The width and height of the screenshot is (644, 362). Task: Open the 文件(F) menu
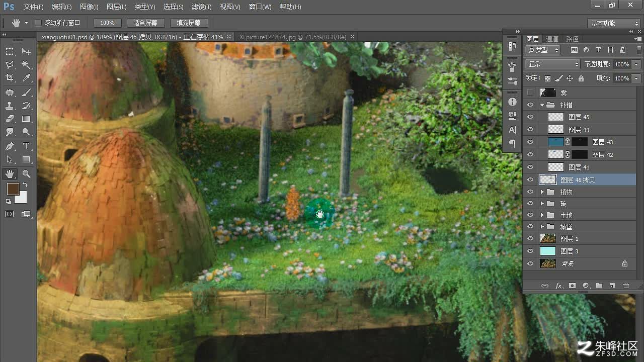click(34, 7)
